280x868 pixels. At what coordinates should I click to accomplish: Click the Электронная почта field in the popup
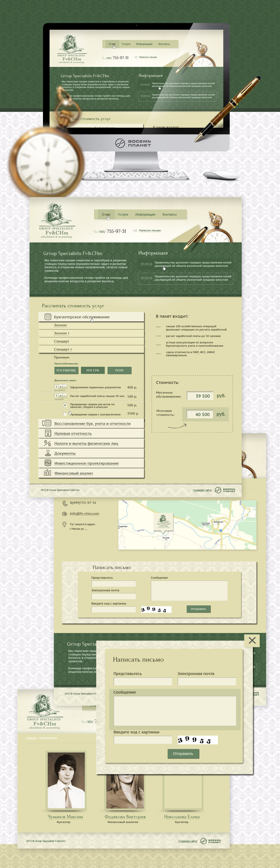pos(207,682)
